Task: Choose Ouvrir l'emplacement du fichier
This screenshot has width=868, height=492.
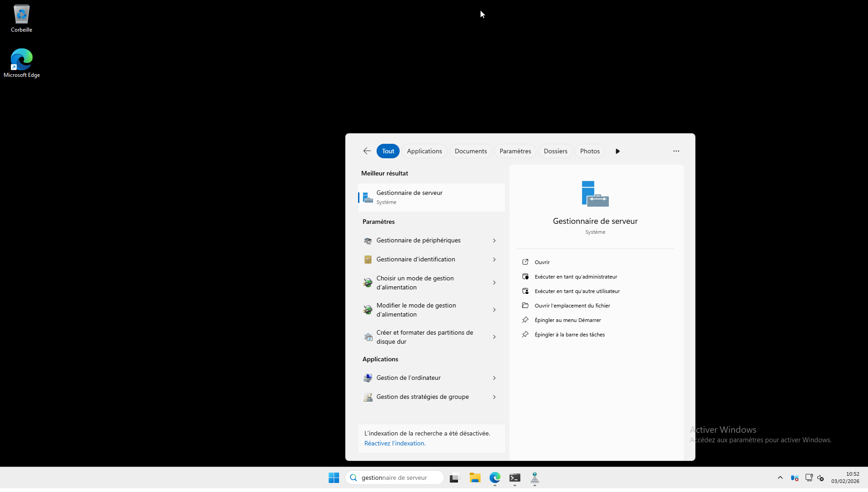Action: click(572, 306)
